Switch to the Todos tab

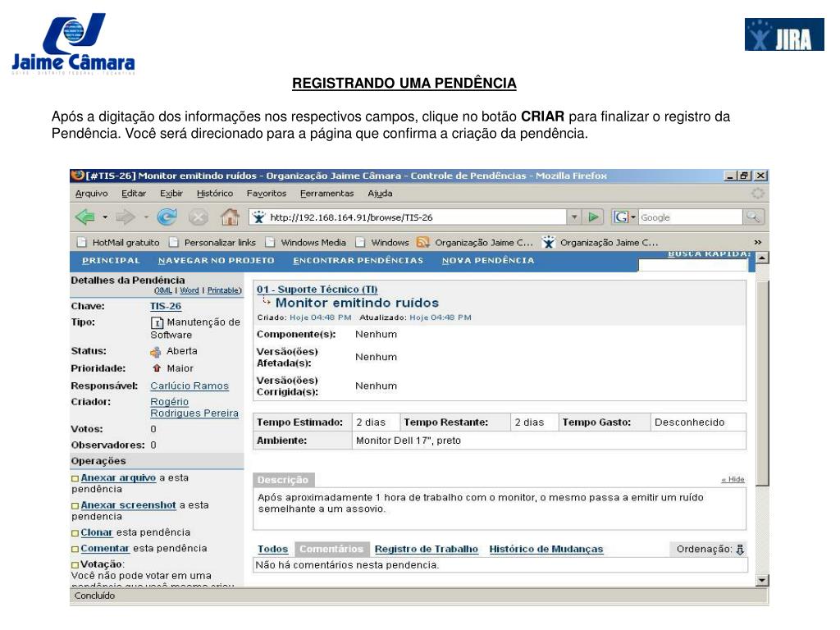pos(272,549)
